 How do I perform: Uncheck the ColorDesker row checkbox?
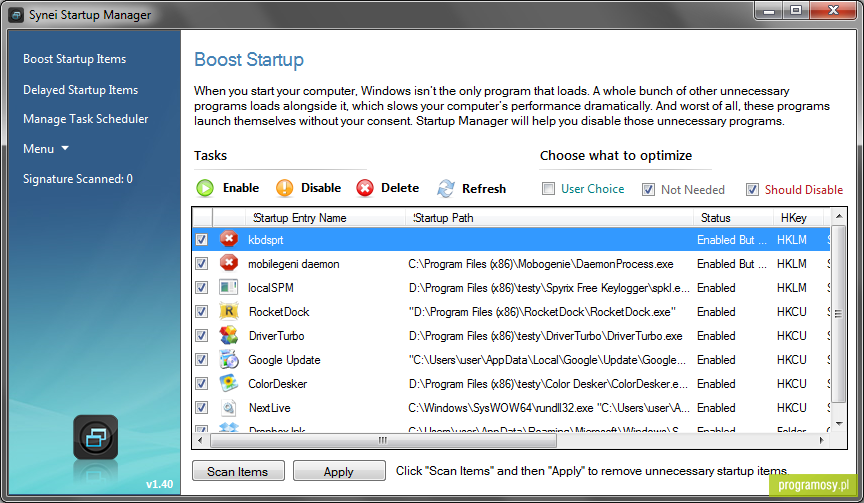click(x=202, y=383)
